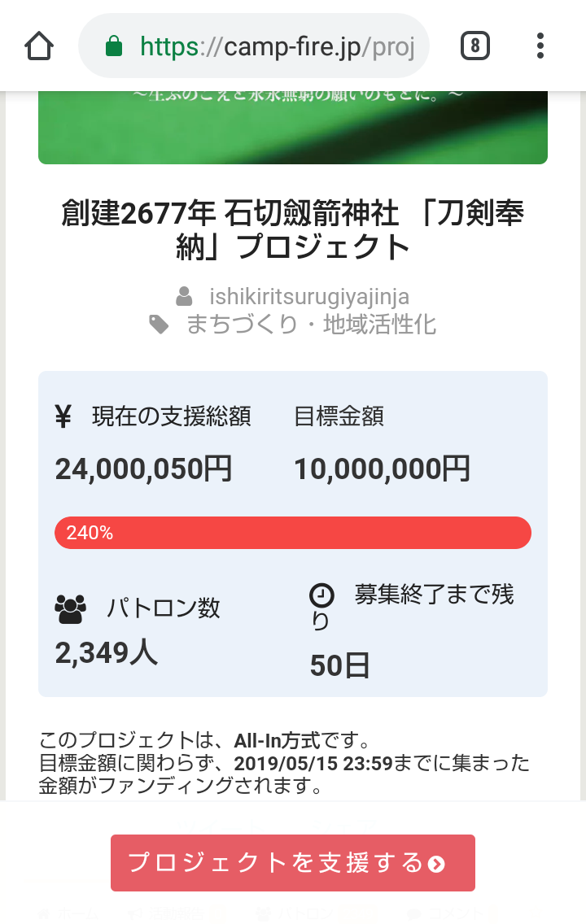
Task: Click the user silhouette icon
Action: (x=185, y=296)
